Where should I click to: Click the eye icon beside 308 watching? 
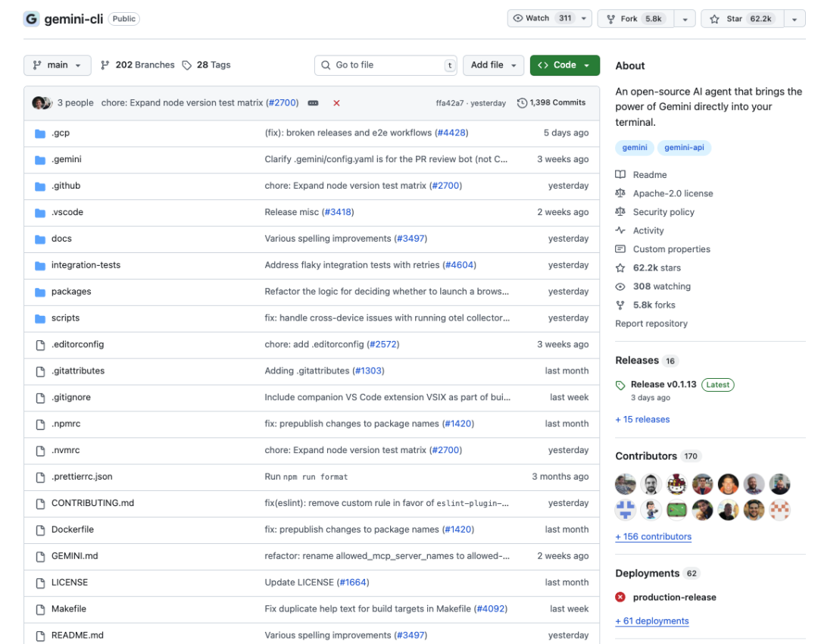point(620,286)
